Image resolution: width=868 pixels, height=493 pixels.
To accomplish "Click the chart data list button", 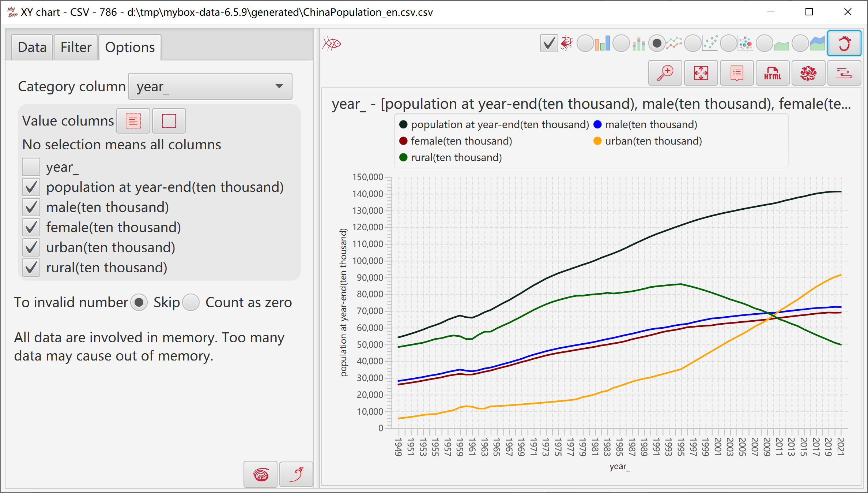I will pos(737,73).
